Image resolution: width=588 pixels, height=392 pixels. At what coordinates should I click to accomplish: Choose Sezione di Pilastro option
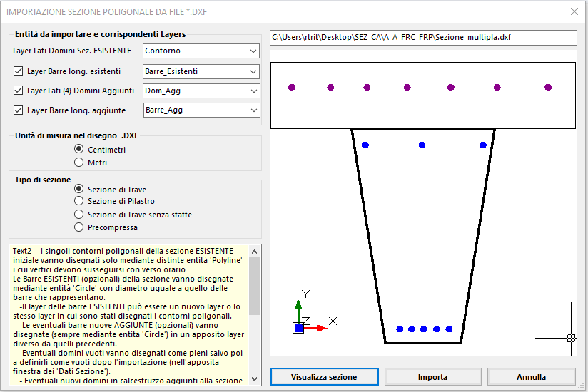(78, 201)
